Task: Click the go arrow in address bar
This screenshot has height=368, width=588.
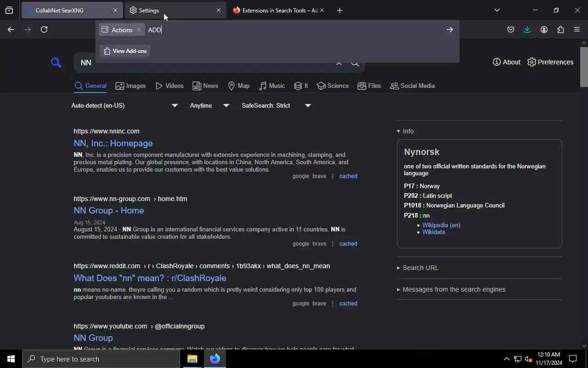Action: [449, 29]
